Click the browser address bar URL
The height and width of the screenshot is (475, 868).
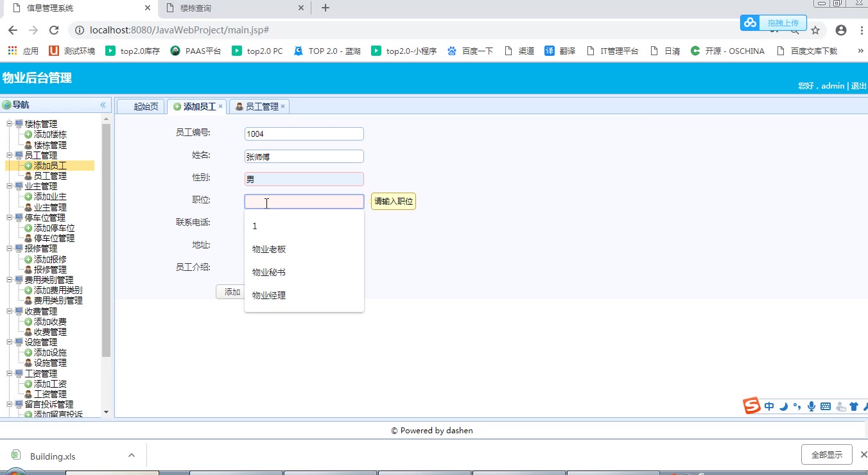coord(179,30)
